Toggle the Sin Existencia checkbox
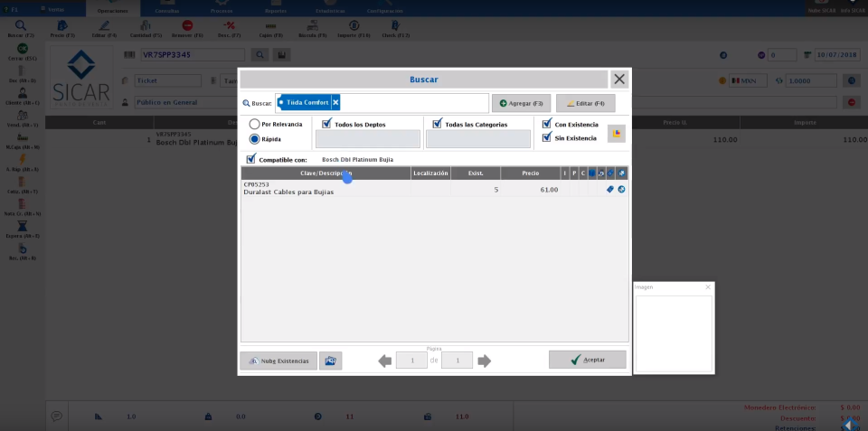868x431 pixels. (547, 137)
